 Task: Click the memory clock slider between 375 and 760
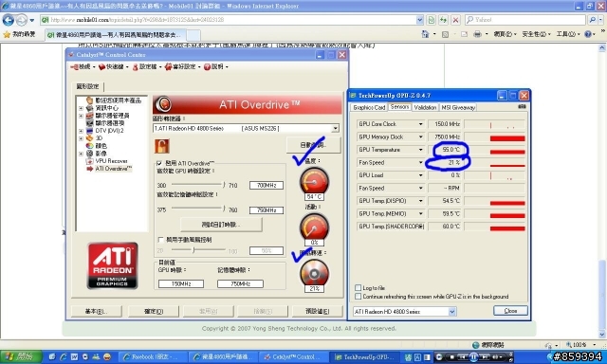[x=198, y=209]
